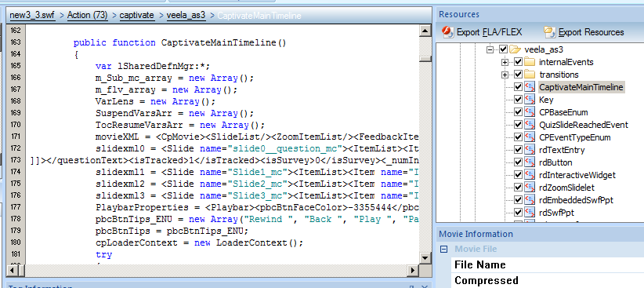The height and width of the screenshot is (288, 644).
Task: Toggle the veela_as3 checkbox
Action: (x=503, y=49)
